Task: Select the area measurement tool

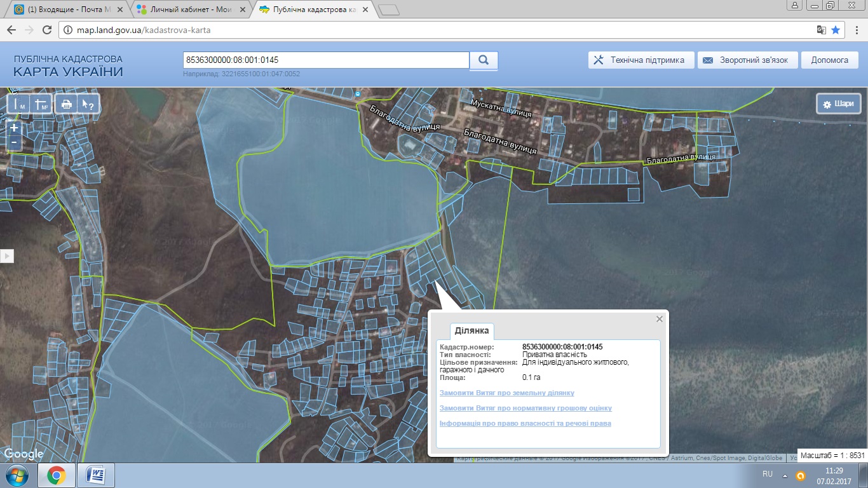Action: click(41, 104)
